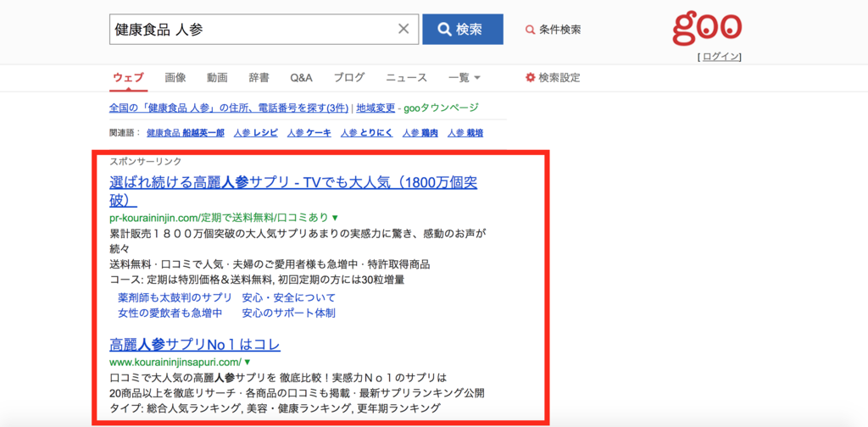Image resolution: width=868 pixels, height=427 pixels.
Task: Select the ウェブ tab
Action: click(129, 77)
